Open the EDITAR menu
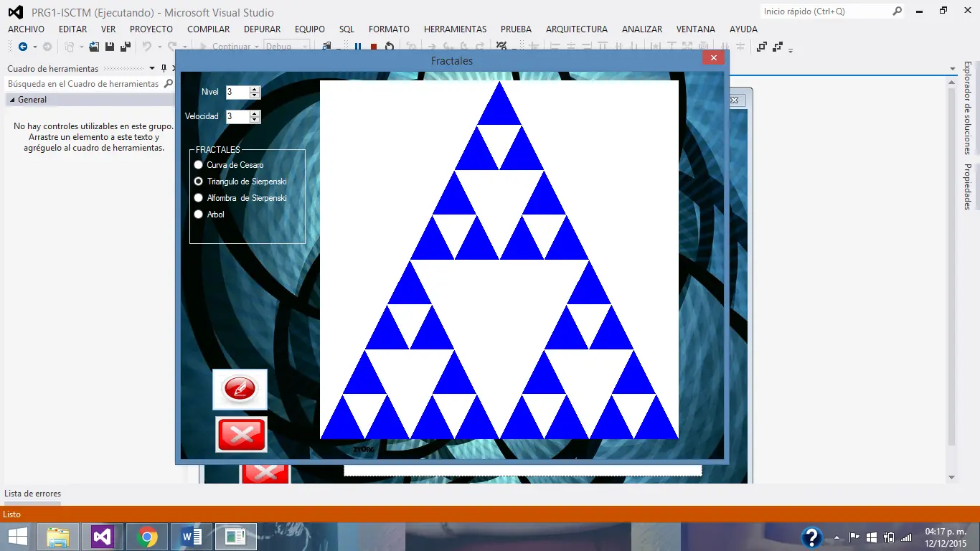The image size is (980, 551). [72, 29]
